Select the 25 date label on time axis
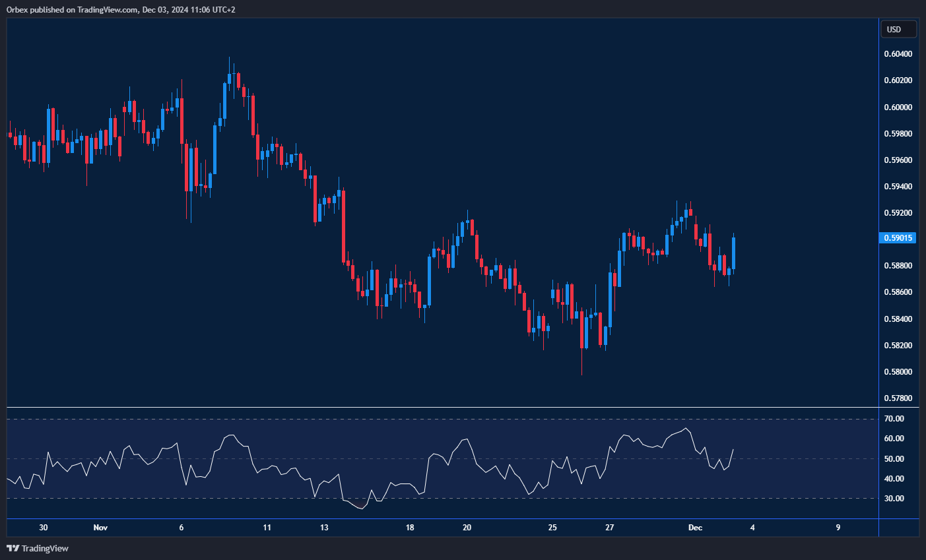Image resolution: width=926 pixels, height=560 pixels. [552, 528]
